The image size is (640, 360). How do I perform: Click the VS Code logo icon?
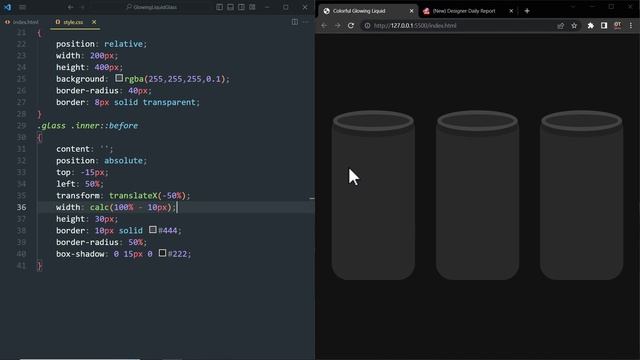coord(7,7)
